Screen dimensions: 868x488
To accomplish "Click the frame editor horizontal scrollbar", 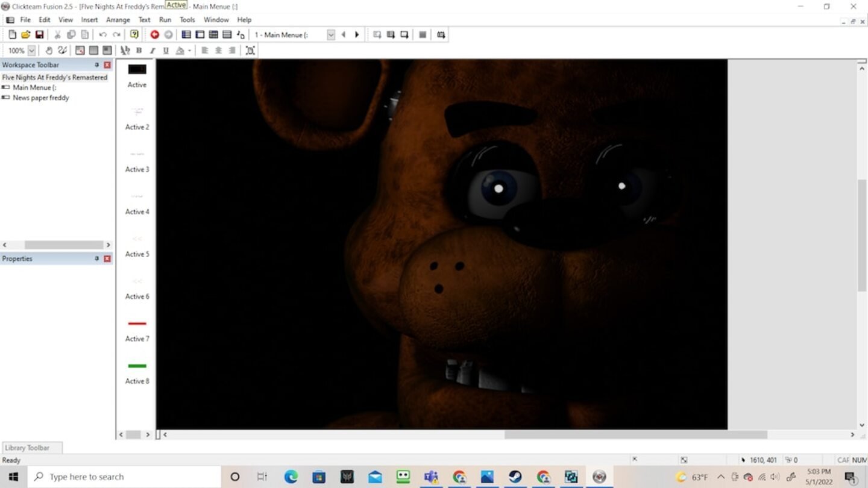I will (x=635, y=434).
